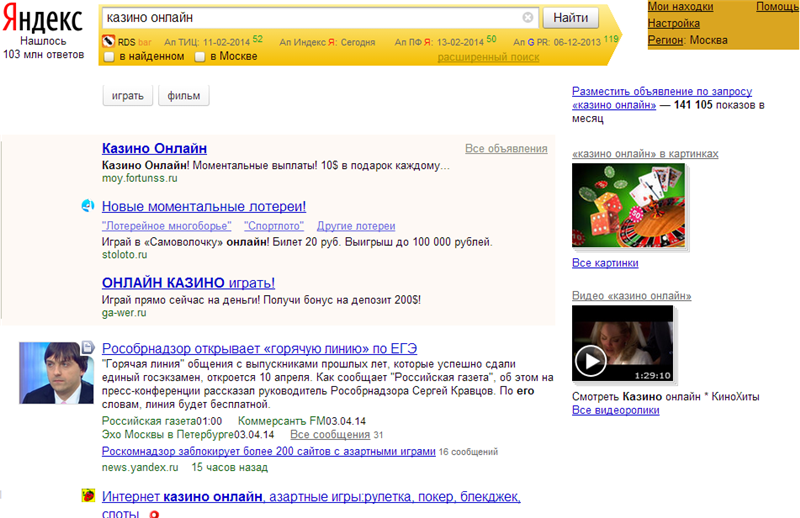
Task: Open "Все видеоролики" link
Action: [615, 410]
